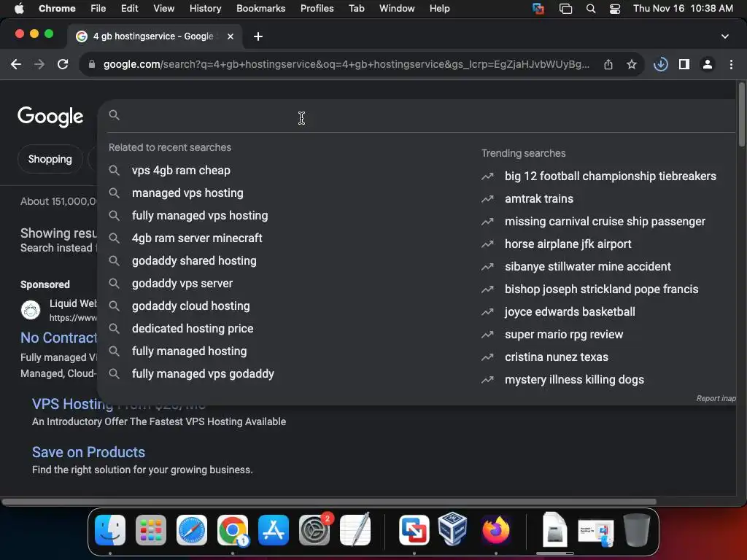Choose suggestion 'fully managed vps godaddy'
This screenshot has width=747, height=560.
tap(203, 374)
